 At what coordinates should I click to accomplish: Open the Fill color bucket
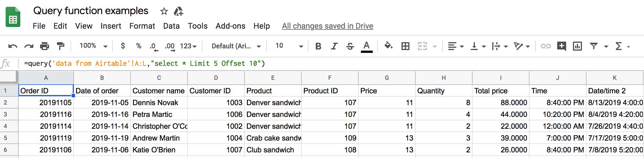(x=389, y=46)
